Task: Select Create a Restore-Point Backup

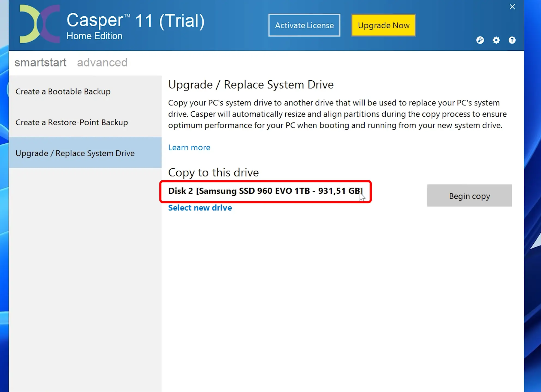Action: pyautogui.click(x=85, y=122)
